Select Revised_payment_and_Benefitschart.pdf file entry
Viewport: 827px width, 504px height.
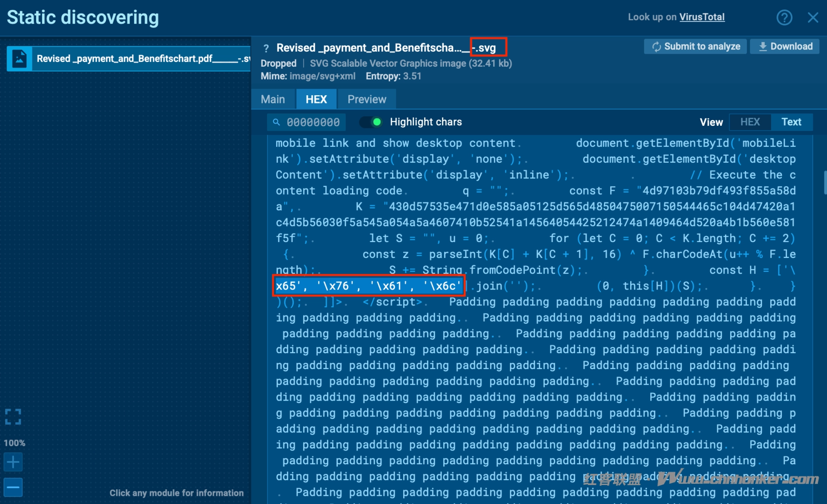[142, 59]
